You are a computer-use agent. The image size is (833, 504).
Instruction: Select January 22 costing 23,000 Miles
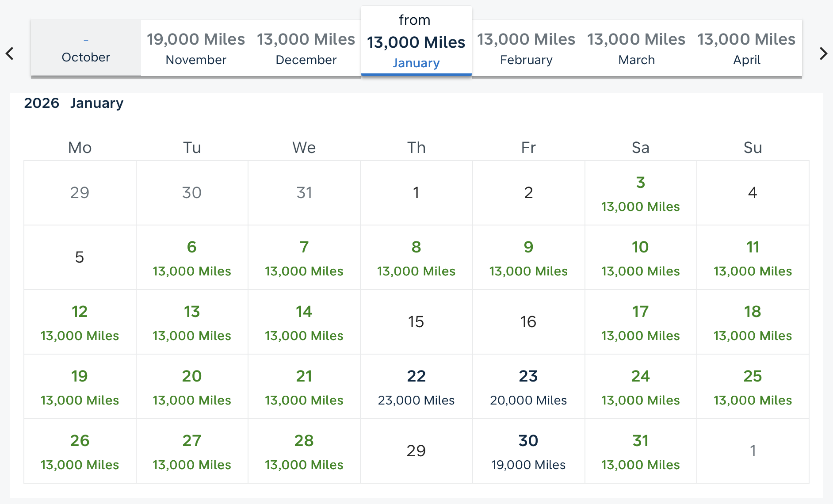pos(416,387)
